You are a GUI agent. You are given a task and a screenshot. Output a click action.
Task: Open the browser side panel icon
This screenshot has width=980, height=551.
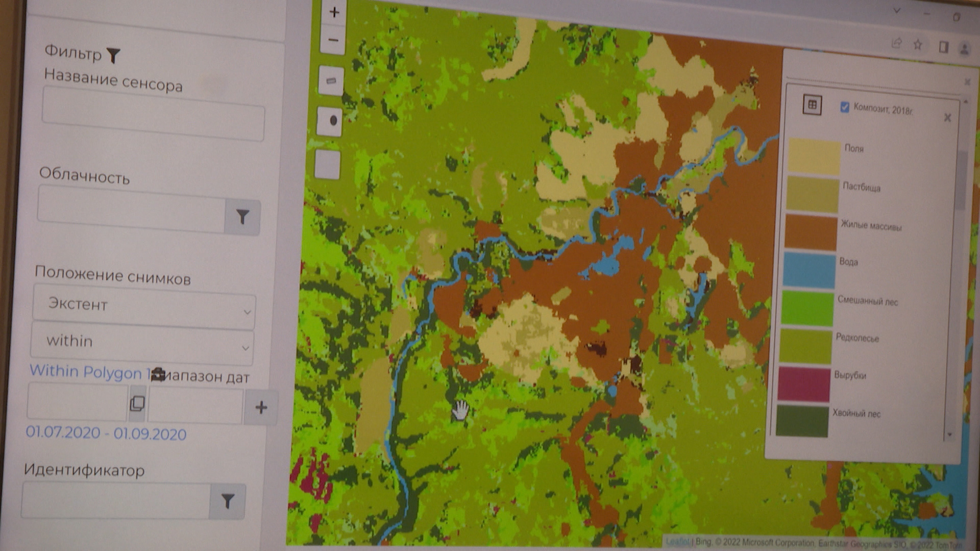(943, 47)
